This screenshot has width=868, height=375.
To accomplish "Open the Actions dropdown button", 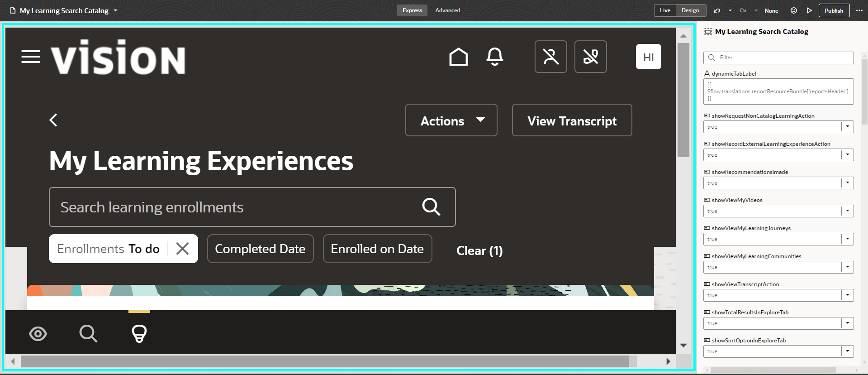I will coord(451,120).
